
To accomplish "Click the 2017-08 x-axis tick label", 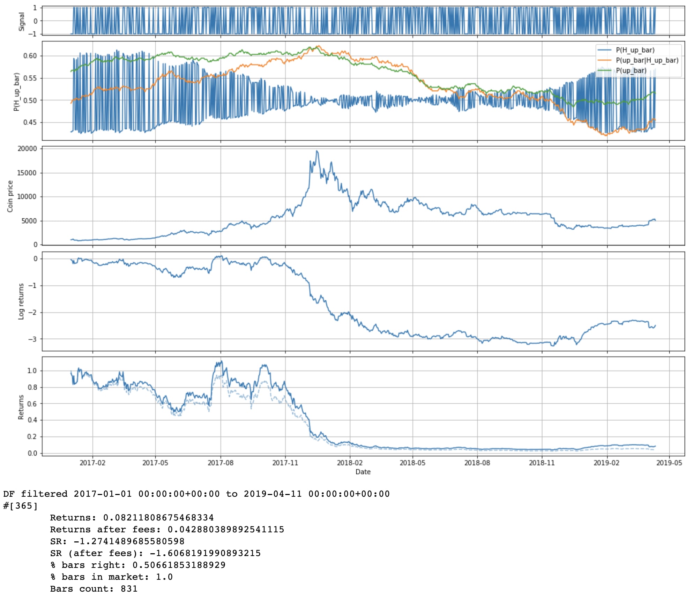I will (x=220, y=463).
